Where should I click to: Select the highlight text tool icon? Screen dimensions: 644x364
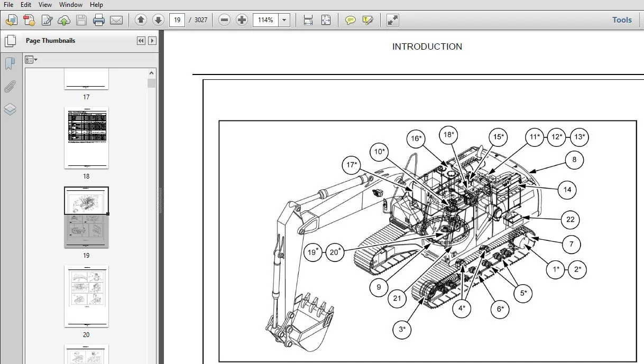pos(367,20)
